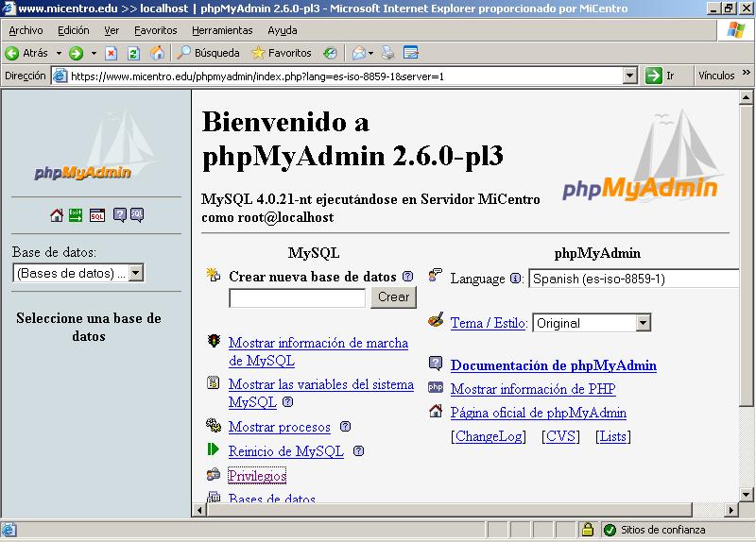
Task: Open the Language selection dropdown
Action: pos(633,279)
